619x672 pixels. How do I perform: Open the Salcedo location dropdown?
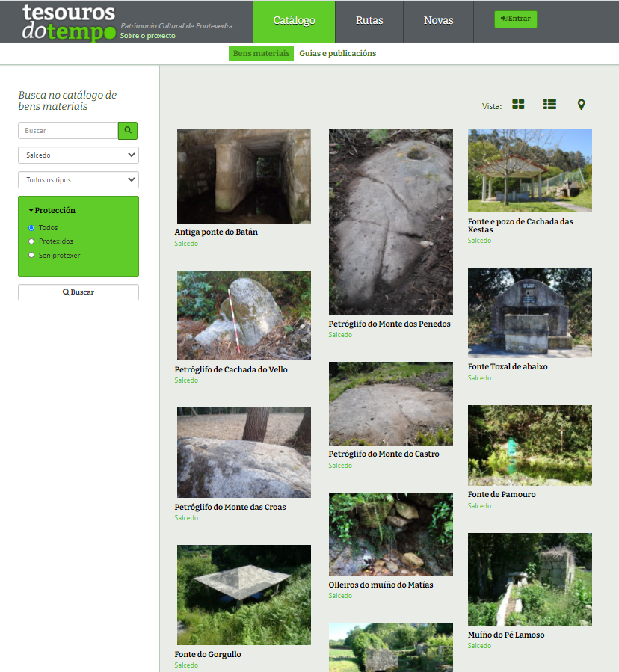tap(78, 155)
